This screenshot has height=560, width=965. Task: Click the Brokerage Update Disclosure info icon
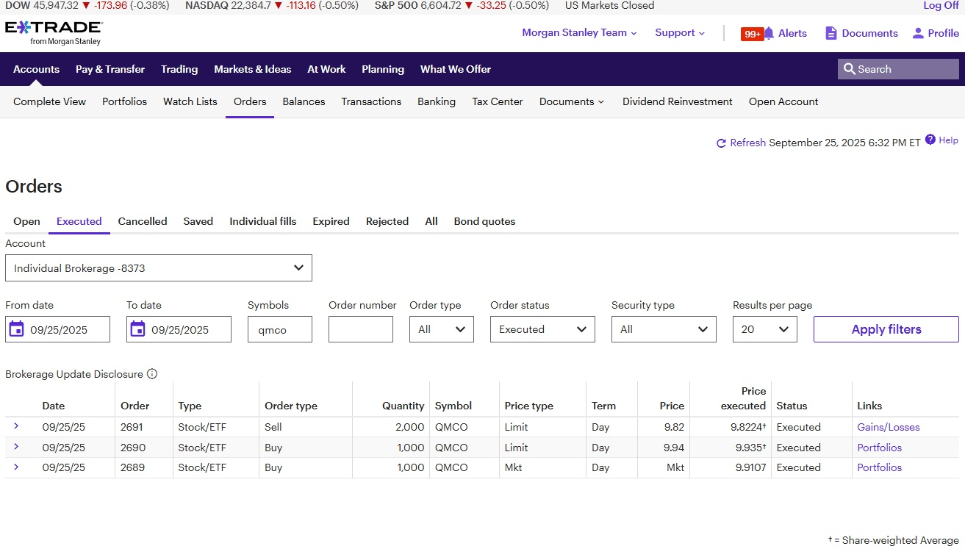pos(152,374)
